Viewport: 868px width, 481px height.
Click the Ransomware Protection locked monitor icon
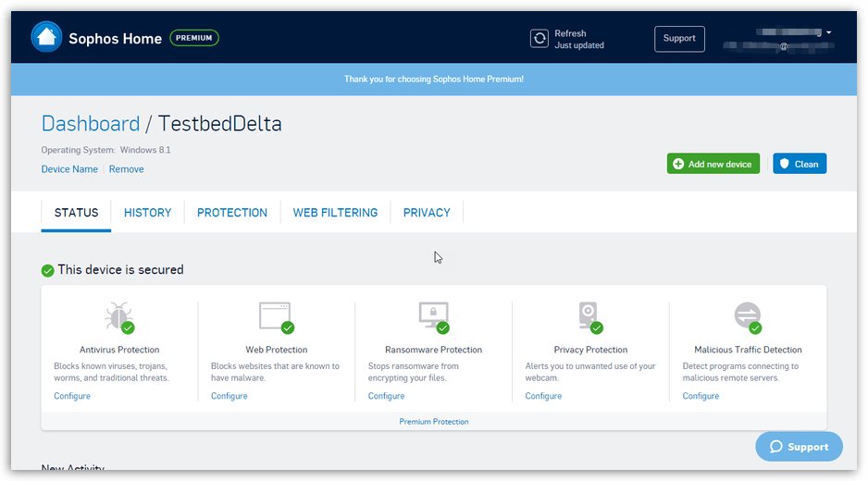point(433,317)
